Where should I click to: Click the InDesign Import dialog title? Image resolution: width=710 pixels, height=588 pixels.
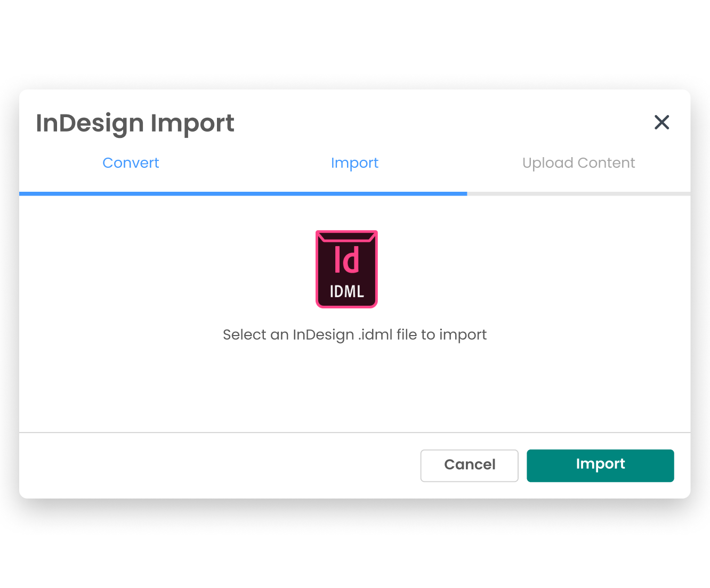135,123
